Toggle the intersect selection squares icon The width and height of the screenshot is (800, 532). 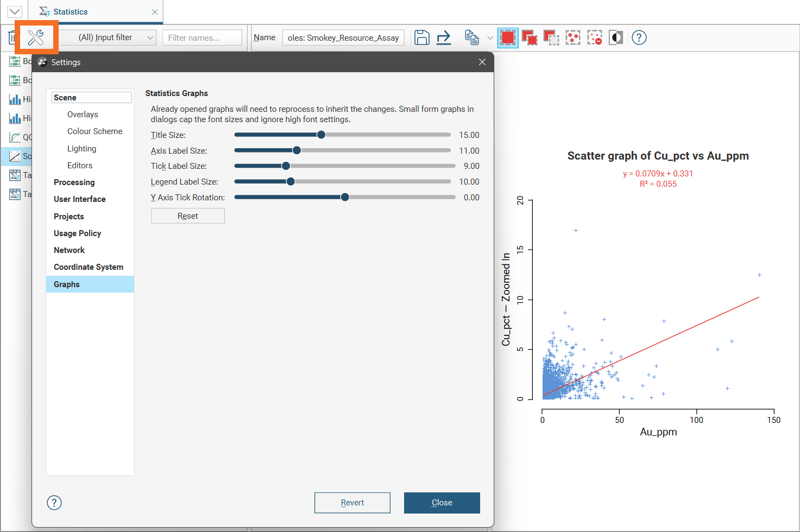click(x=551, y=37)
